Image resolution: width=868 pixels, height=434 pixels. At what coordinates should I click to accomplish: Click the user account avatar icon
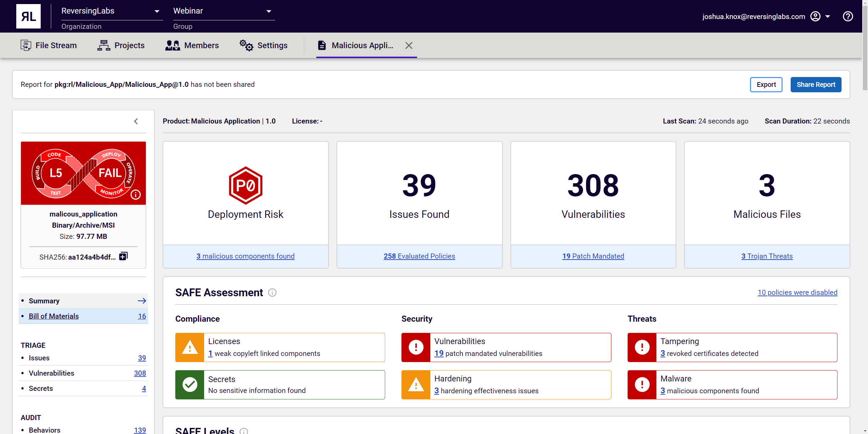(815, 16)
